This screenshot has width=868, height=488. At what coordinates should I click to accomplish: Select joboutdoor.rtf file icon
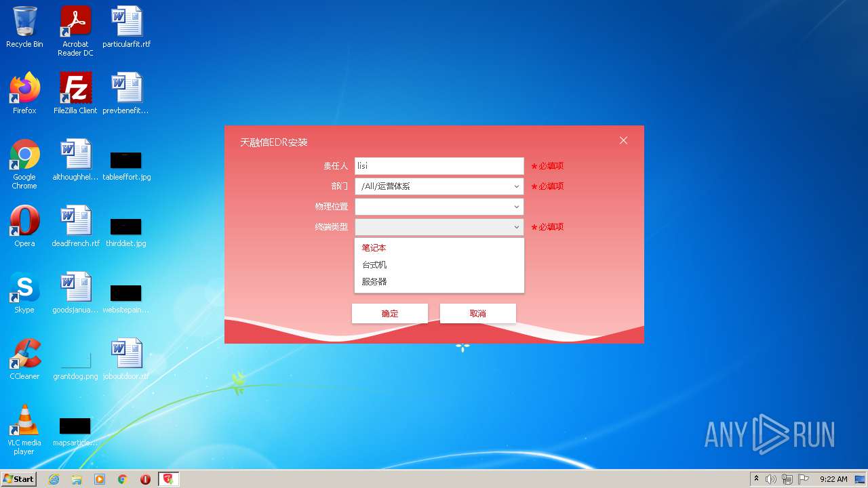tap(126, 359)
